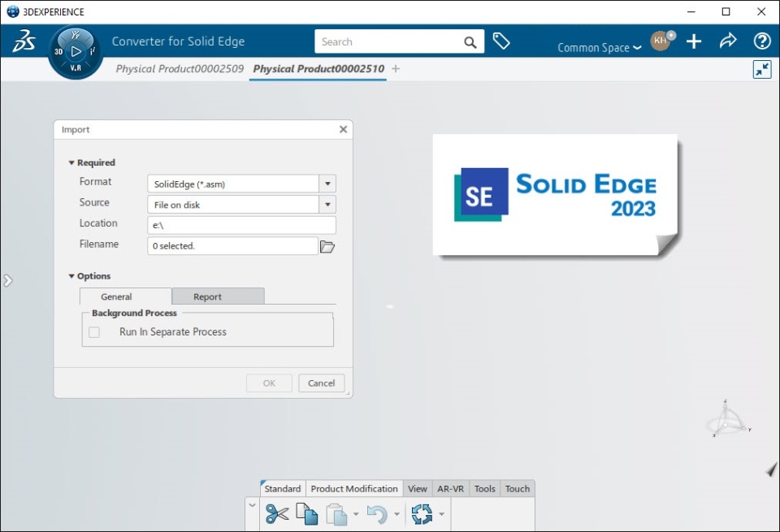Click Cancel in the Import dialog

point(322,383)
